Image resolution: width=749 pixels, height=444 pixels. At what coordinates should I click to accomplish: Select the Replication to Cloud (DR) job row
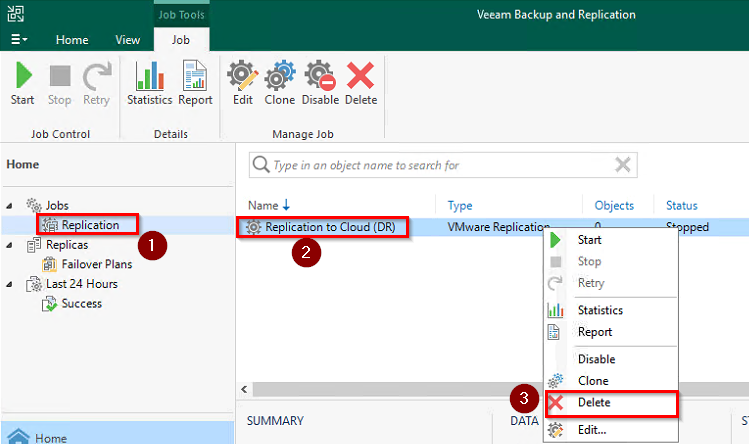tap(492, 227)
